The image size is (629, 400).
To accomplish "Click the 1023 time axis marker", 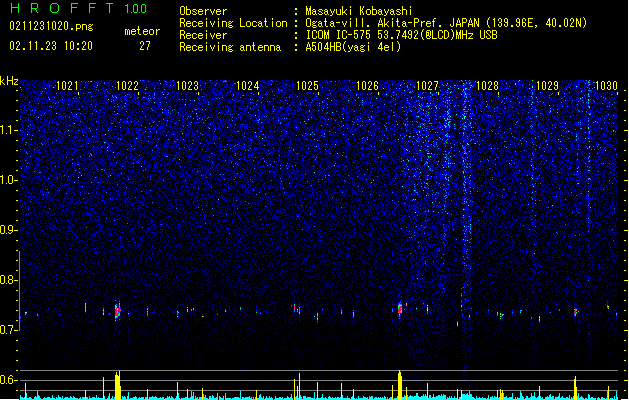I will pyautogui.click(x=187, y=86).
